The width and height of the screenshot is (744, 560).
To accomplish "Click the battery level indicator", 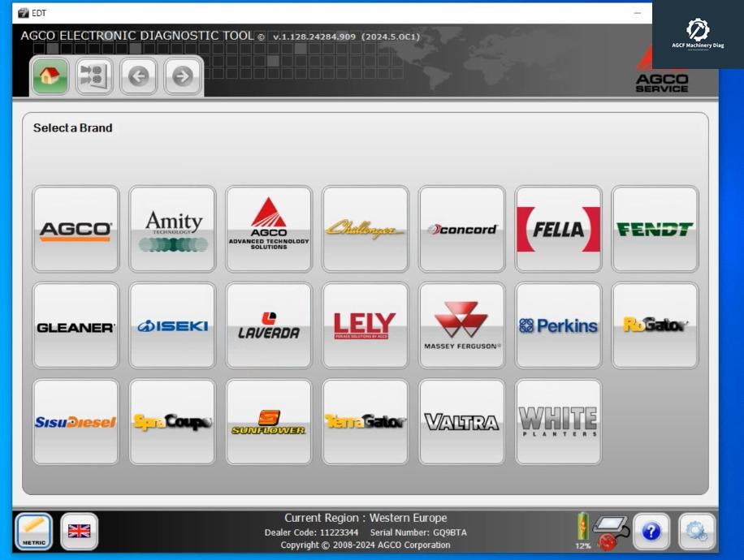I will pos(582,528).
